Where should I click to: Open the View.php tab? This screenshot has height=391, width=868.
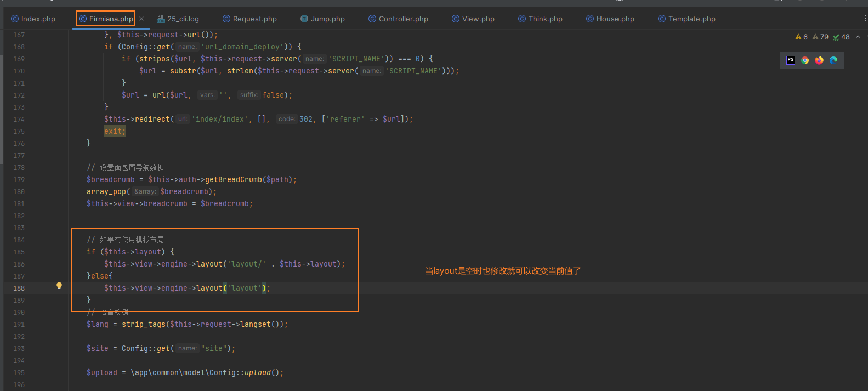tap(473, 19)
